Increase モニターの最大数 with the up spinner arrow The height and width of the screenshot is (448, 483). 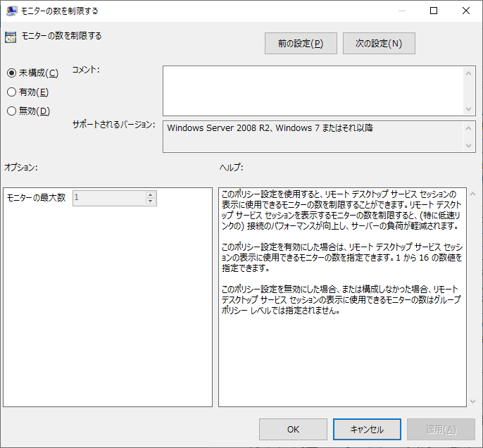tap(151, 194)
